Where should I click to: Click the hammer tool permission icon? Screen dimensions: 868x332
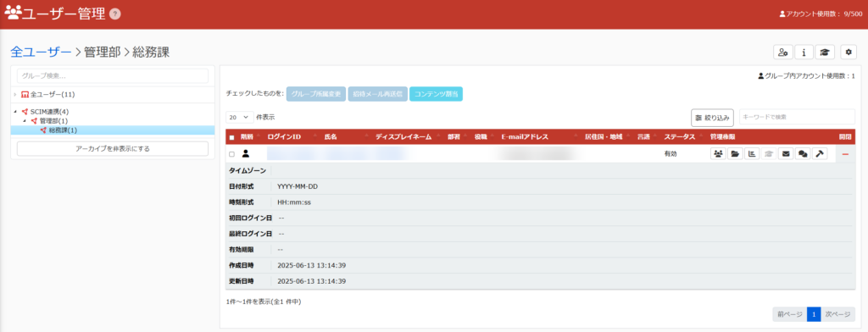[820, 154]
